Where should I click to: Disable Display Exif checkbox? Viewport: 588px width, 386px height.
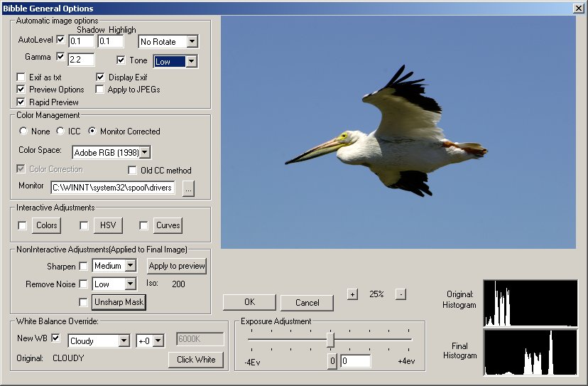[x=100, y=77]
